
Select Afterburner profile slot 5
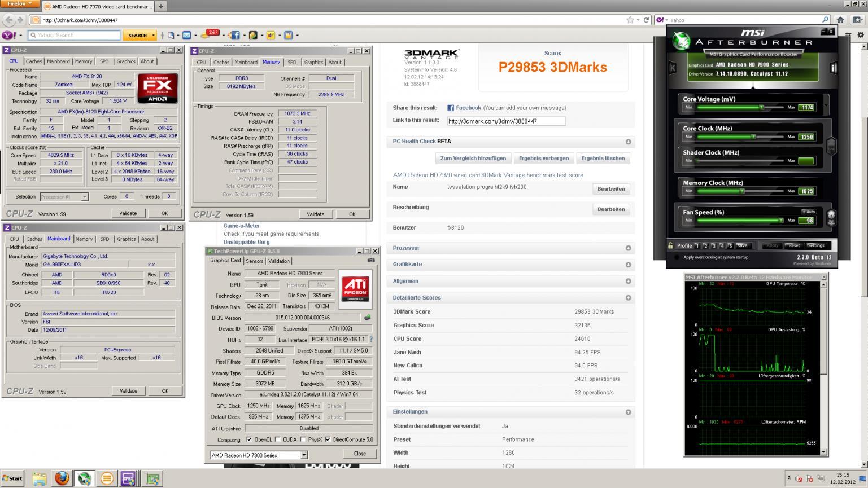[730, 245]
